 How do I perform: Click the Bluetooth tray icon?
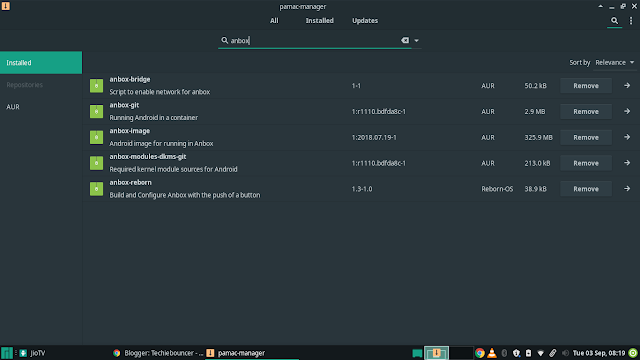tap(504, 353)
